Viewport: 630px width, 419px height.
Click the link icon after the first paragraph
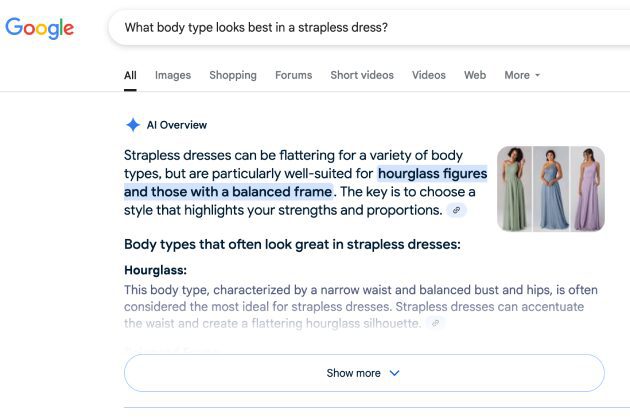pos(456,210)
